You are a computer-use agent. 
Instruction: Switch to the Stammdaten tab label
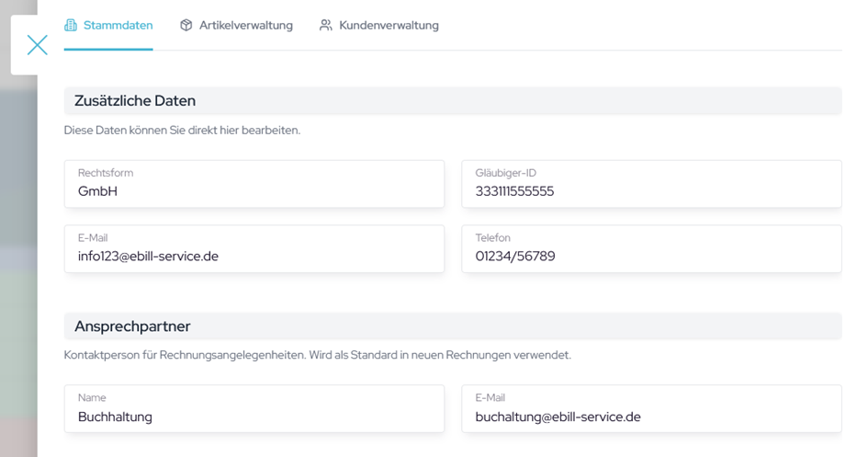point(118,26)
